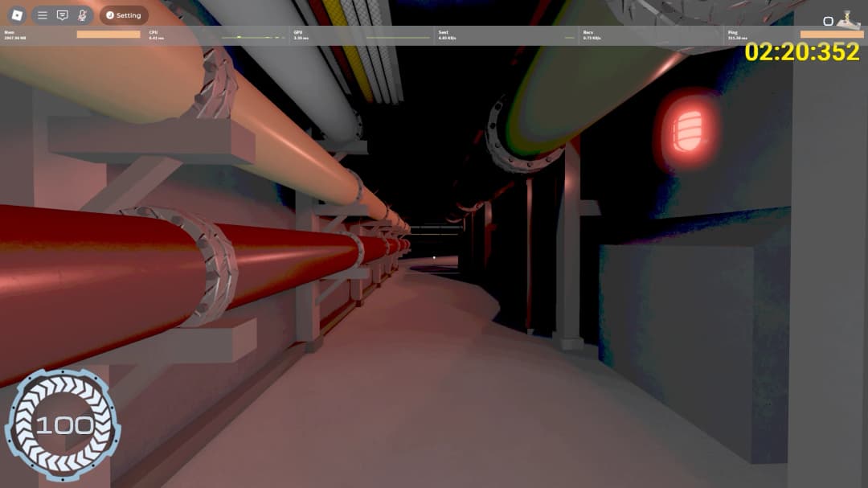
Task: Toggle the chat window icon
Action: click(x=62, y=15)
